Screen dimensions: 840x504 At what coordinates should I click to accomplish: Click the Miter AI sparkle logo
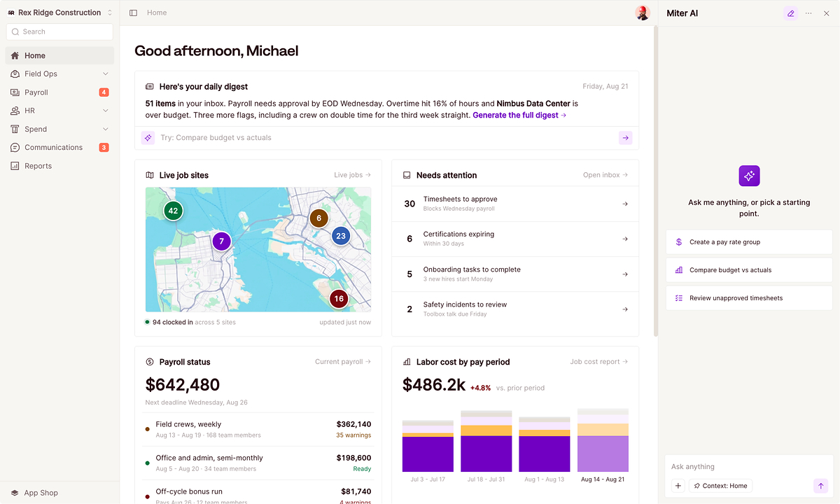click(749, 176)
